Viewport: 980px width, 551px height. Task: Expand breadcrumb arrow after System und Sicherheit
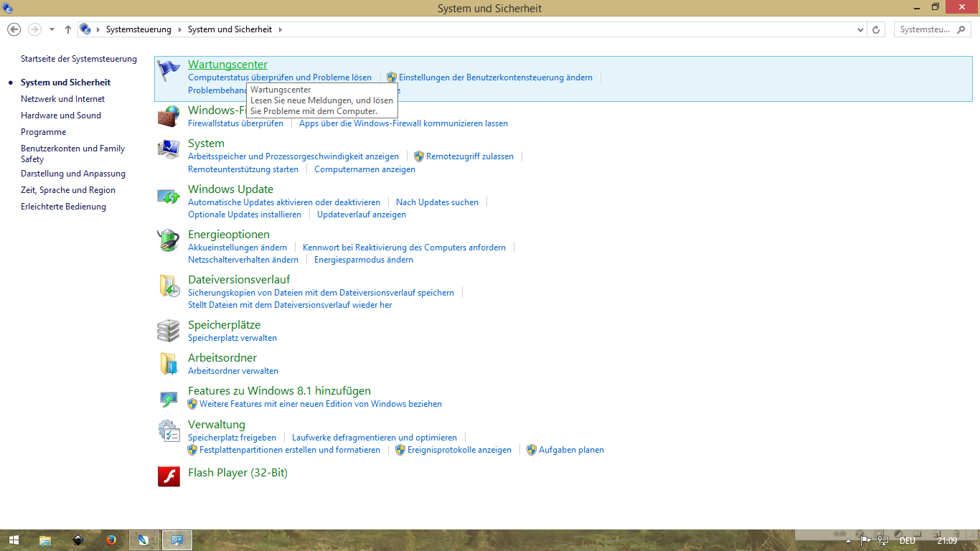pos(280,29)
